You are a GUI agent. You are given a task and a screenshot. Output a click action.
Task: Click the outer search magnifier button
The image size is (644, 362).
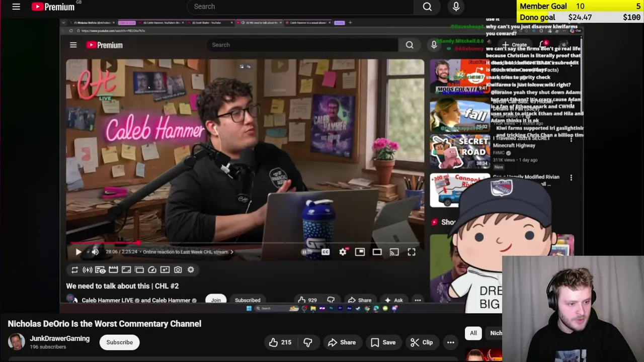click(x=427, y=7)
